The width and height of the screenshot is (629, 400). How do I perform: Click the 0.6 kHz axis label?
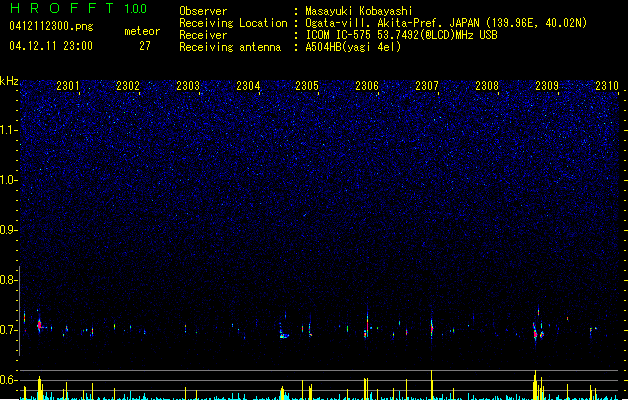point(9,380)
